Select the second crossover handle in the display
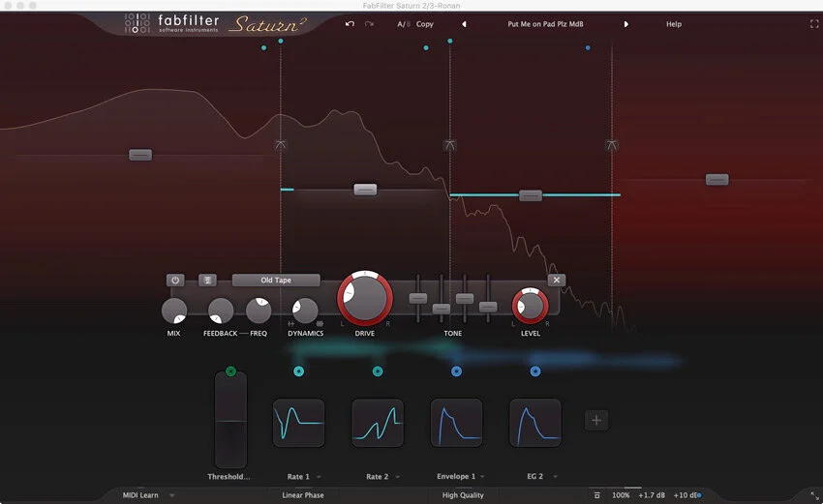The height and width of the screenshot is (504, 823). pos(449,145)
